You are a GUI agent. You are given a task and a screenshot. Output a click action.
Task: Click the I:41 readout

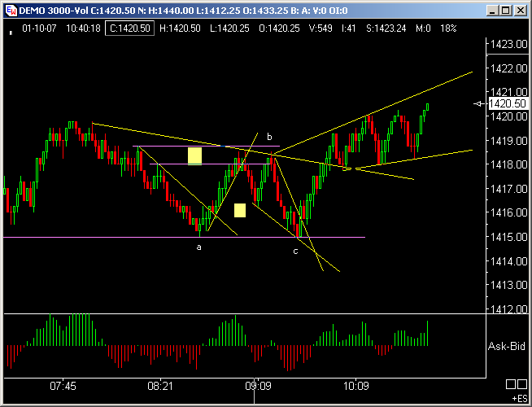pos(348,28)
